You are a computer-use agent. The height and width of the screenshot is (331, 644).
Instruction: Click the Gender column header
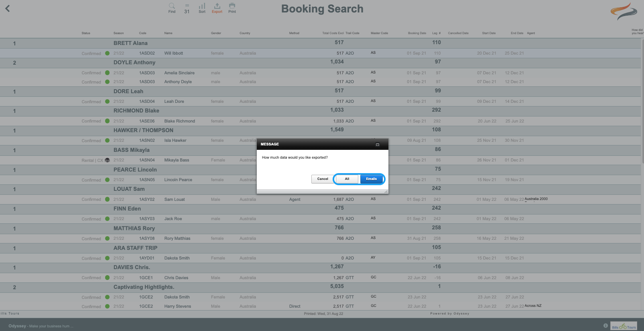click(216, 33)
